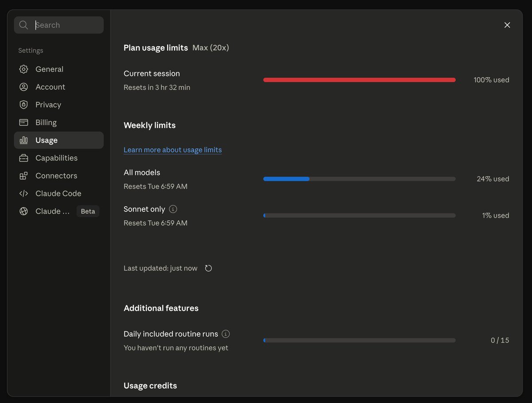Viewport: 532px width, 403px height.
Task: Open the Privacy settings section
Action: (59, 105)
